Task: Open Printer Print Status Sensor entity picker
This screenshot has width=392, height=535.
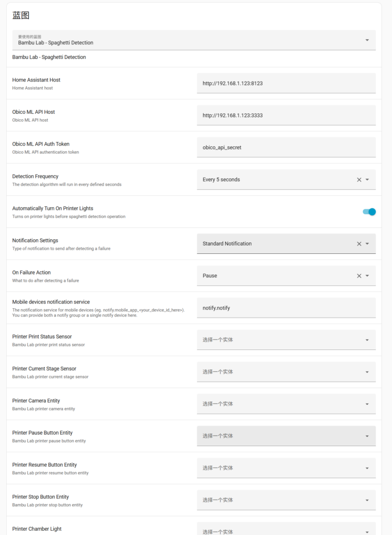Action: [286, 340]
